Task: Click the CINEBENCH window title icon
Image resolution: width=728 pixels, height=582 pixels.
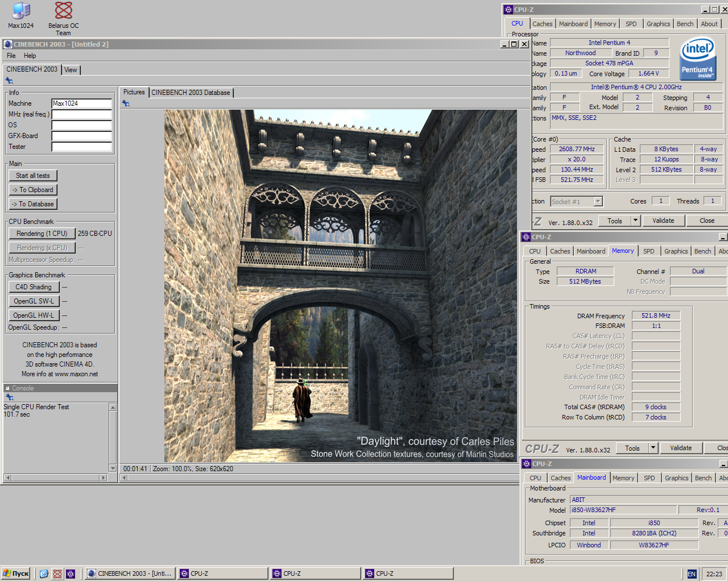Action: pos(8,44)
